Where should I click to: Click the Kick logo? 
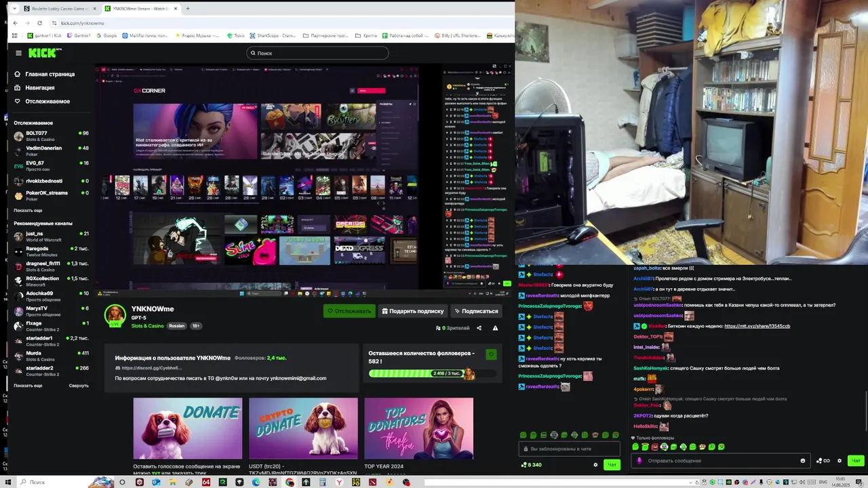coord(44,53)
